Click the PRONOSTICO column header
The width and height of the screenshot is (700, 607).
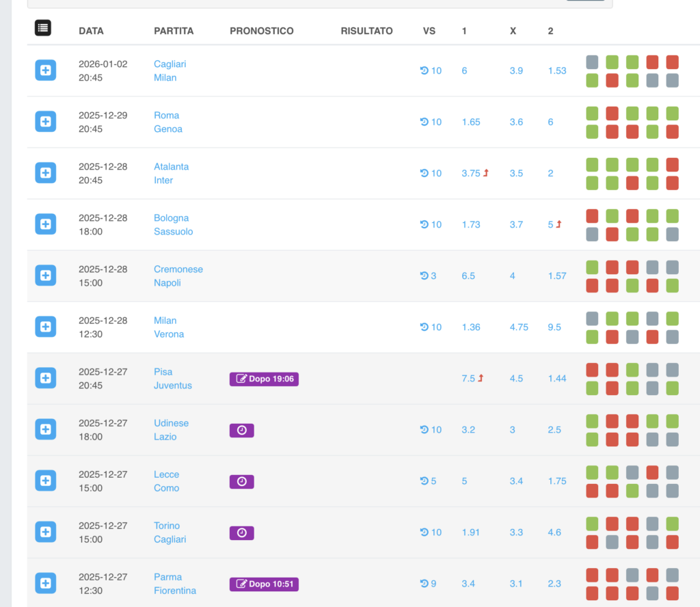pos(262,31)
